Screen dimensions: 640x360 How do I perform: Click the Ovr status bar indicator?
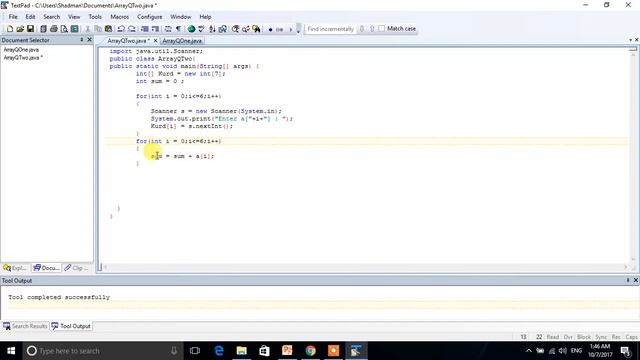point(568,337)
